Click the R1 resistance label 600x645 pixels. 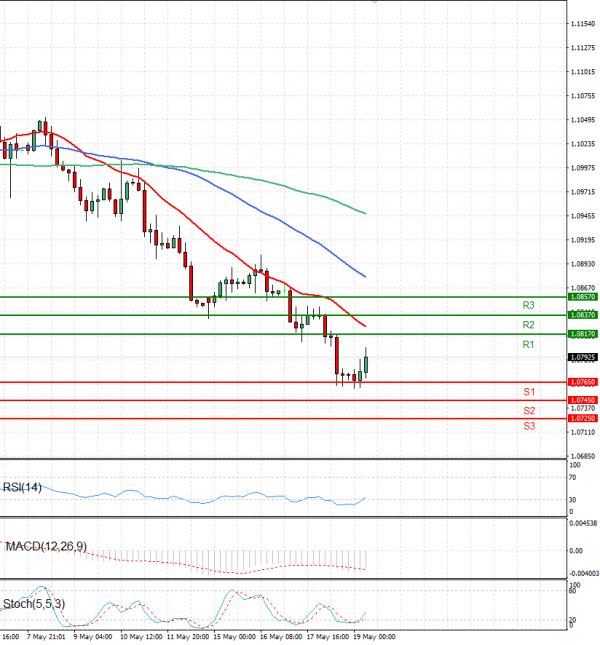pyautogui.click(x=528, y=344)
